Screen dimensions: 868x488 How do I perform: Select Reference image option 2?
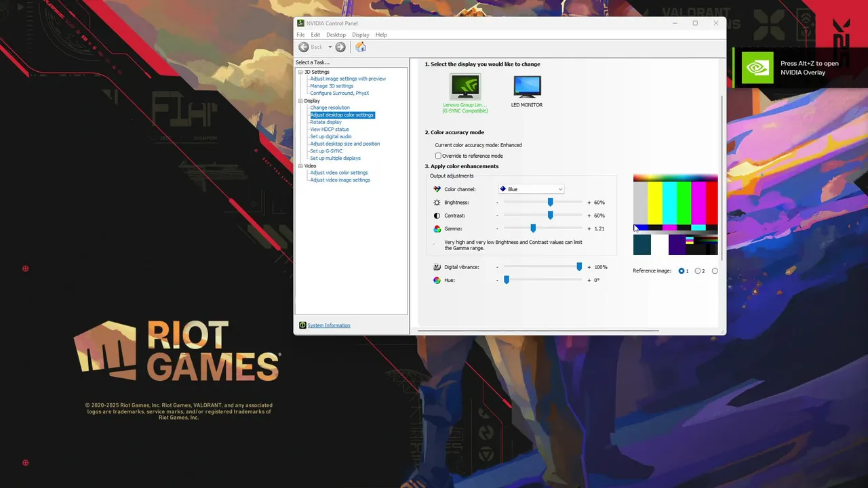point(698,271)
